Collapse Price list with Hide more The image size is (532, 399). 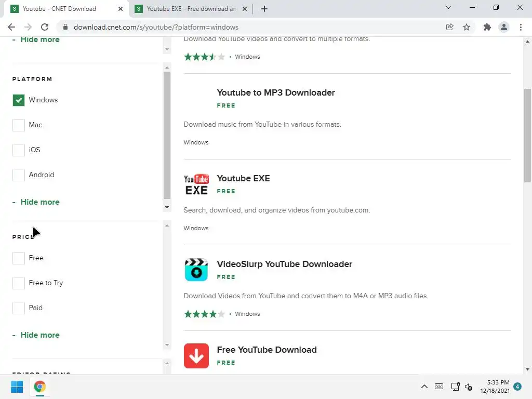[39, 335]
